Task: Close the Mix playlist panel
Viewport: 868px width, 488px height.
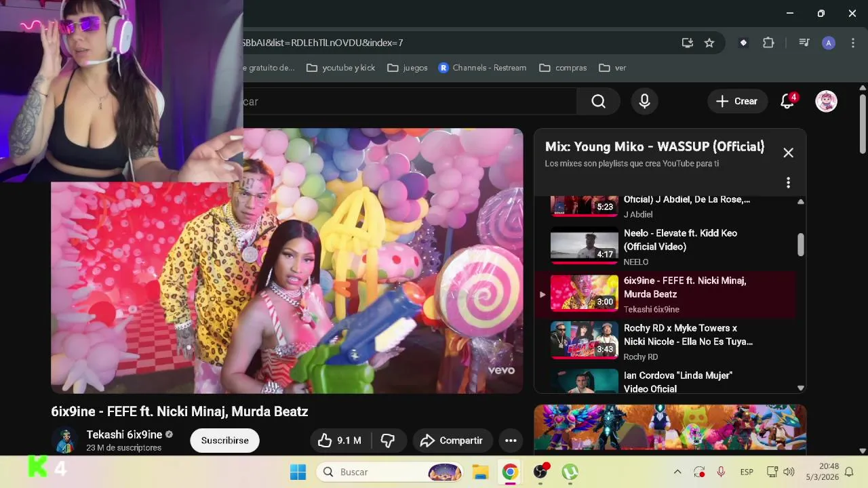Action: 788,152
